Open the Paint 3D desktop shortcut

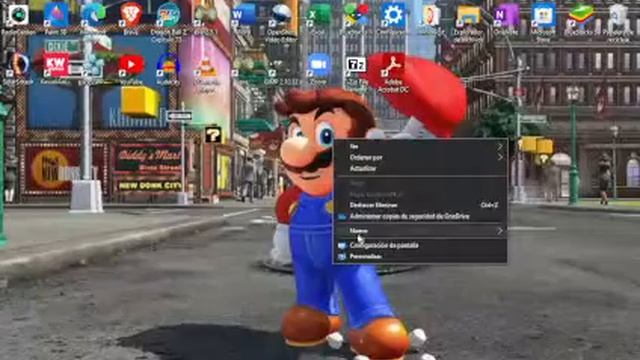(x=56, y=18)
